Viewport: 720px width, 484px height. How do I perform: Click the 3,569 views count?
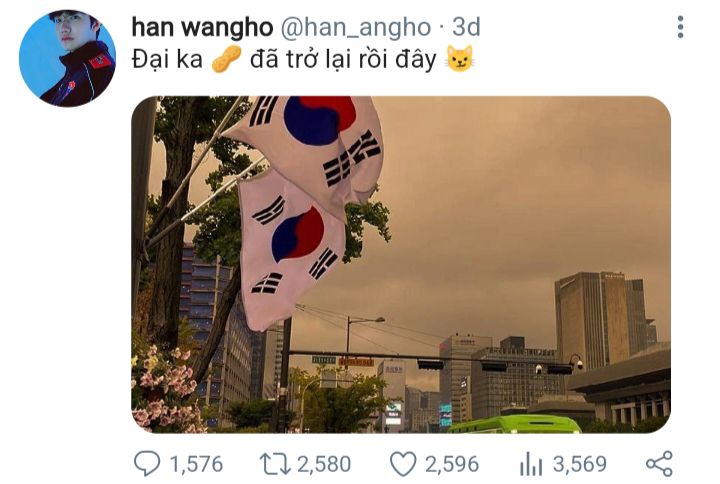tap(580, 464)
